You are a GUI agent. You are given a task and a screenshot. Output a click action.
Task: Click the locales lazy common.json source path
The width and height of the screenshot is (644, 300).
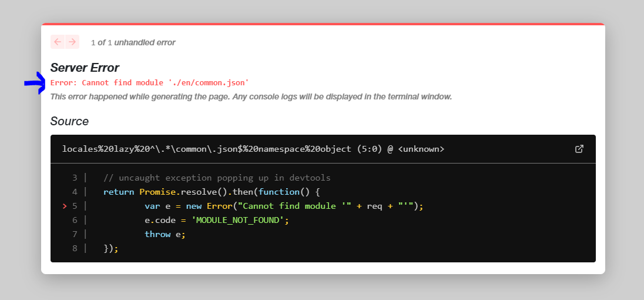coord(253,149)
